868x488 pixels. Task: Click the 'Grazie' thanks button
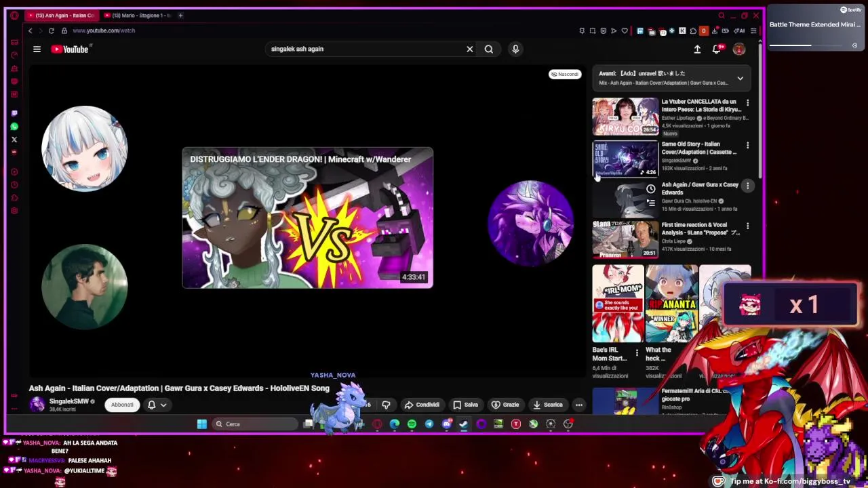[x=505, y=405]
